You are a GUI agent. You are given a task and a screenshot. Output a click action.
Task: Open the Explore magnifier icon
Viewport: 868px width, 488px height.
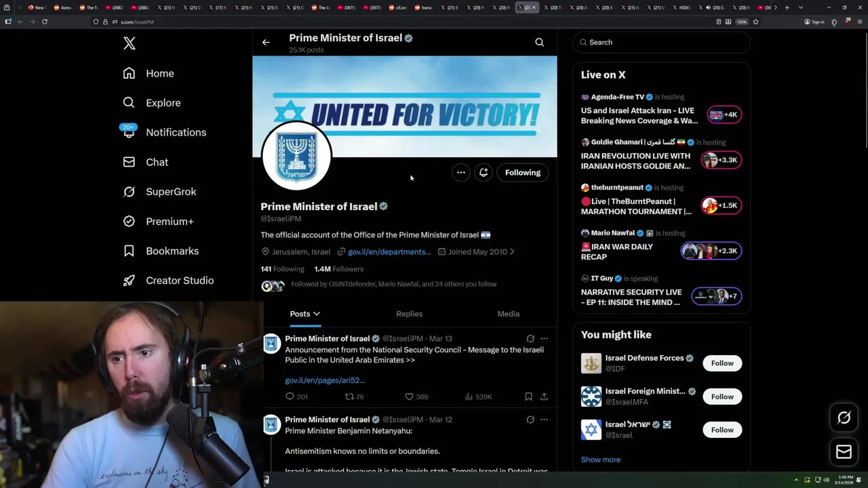129,103
